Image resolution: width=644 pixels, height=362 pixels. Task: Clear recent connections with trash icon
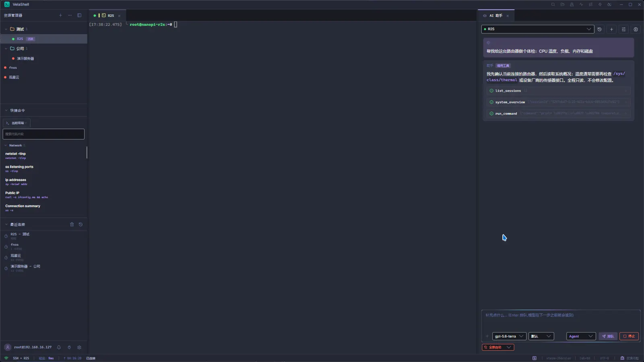[x=72, y=224]
